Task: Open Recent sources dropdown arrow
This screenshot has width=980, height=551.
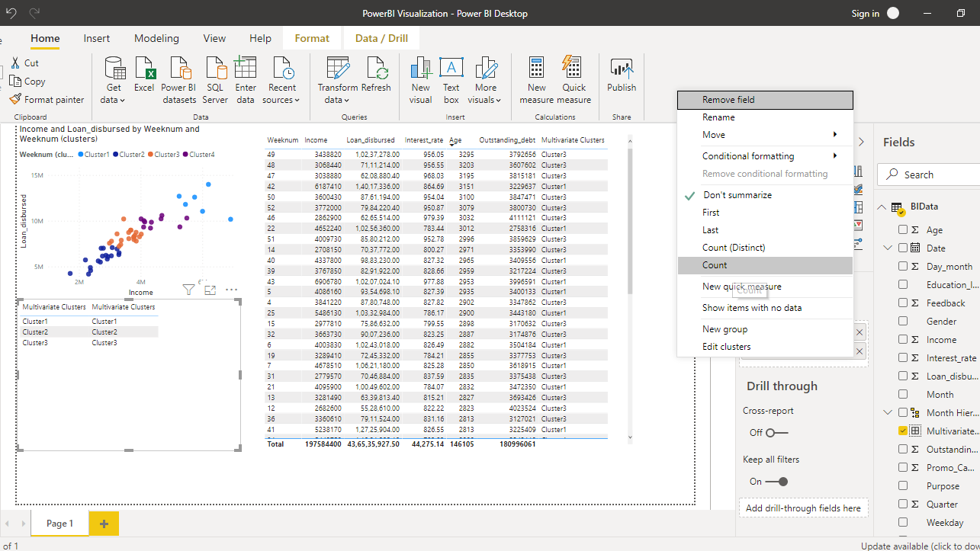Action: [x=297, y=100]
